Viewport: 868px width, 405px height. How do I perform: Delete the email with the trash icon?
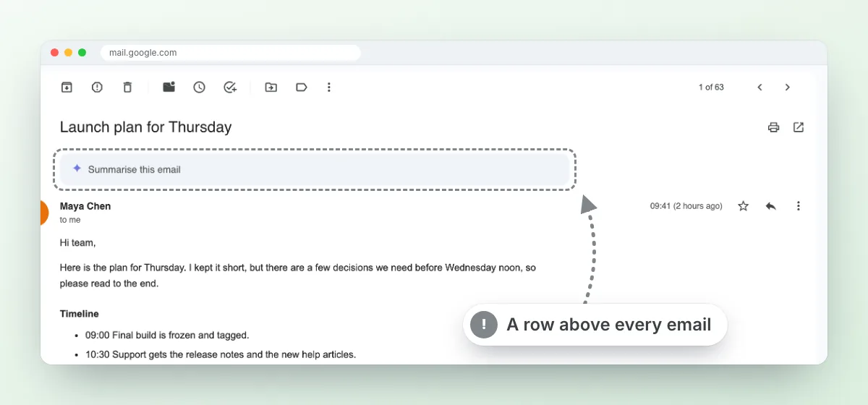point(127,88)
